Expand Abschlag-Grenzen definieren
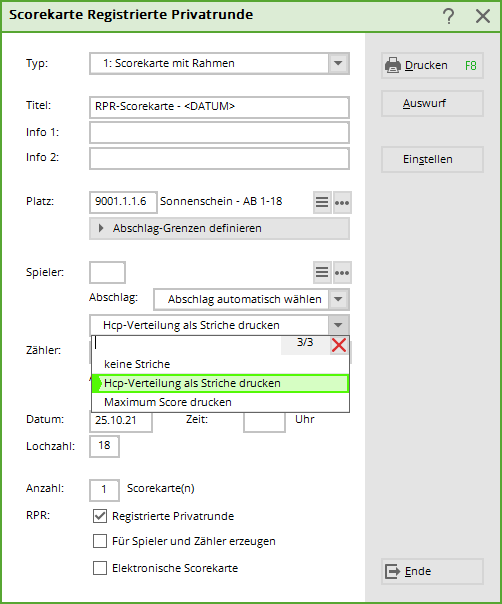The width and height of the screenshot is (502, 604). tap(220, 228)
